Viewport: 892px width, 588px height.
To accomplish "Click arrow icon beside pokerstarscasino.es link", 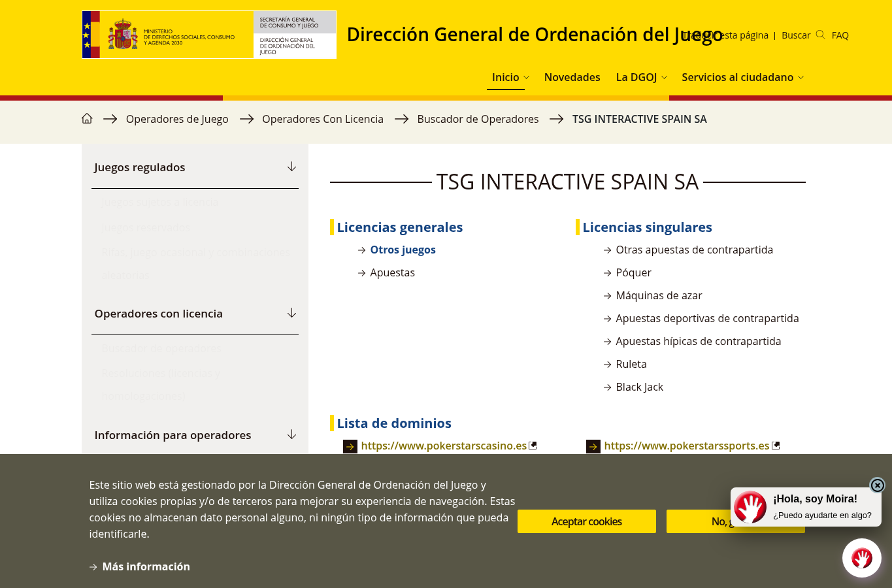I will [350, 447].
